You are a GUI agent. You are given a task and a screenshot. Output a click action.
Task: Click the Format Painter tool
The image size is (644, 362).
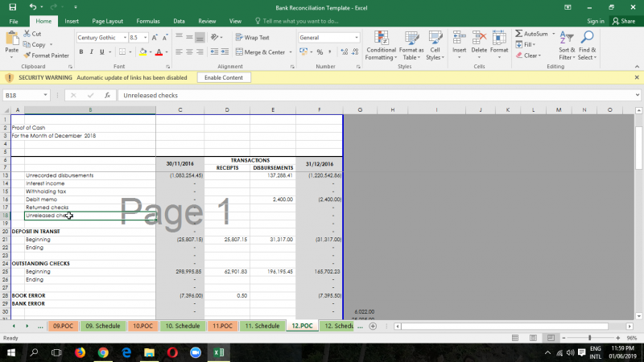coord(47,56)
